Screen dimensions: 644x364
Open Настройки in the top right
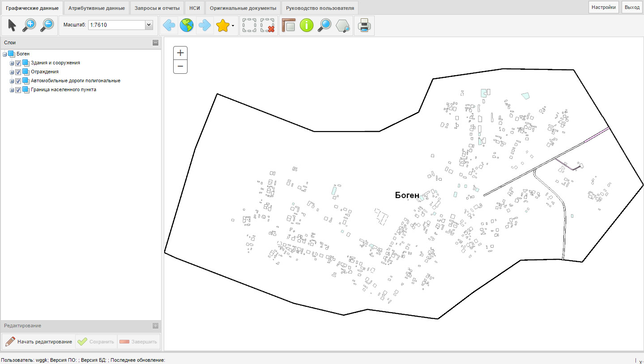point(604,8)
